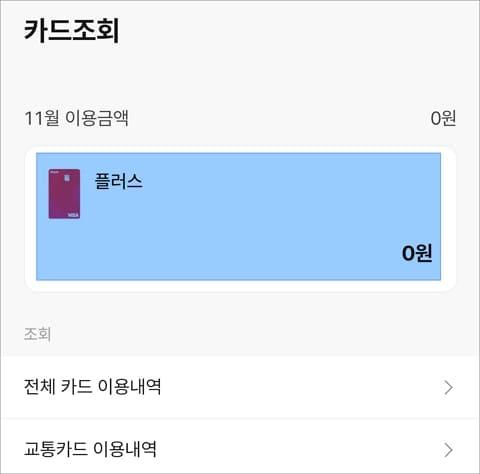The image size is (480, 474).
Task: Tap the 전체 카드 이용내역 text label
Action: coord(92,387)
